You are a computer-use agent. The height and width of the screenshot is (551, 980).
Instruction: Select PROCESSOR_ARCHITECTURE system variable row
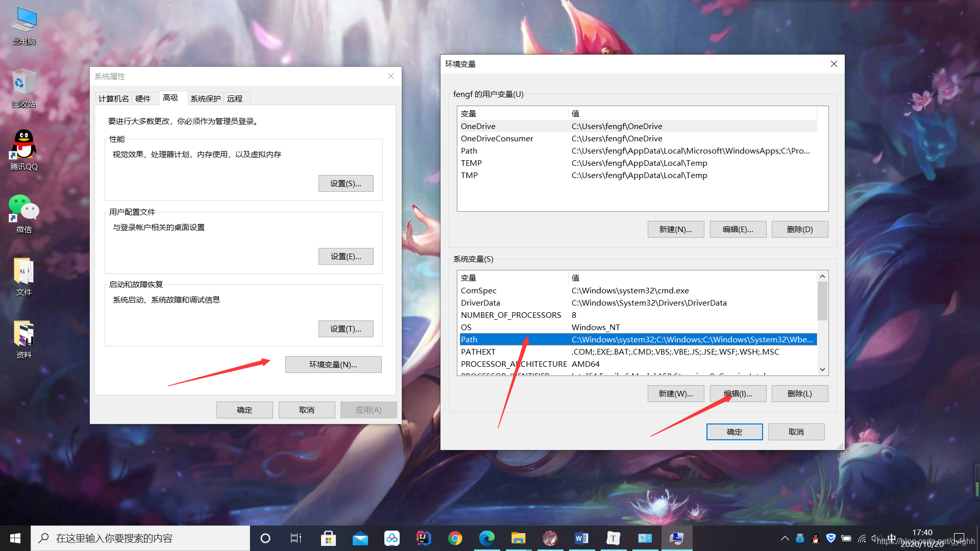[638, 364]
